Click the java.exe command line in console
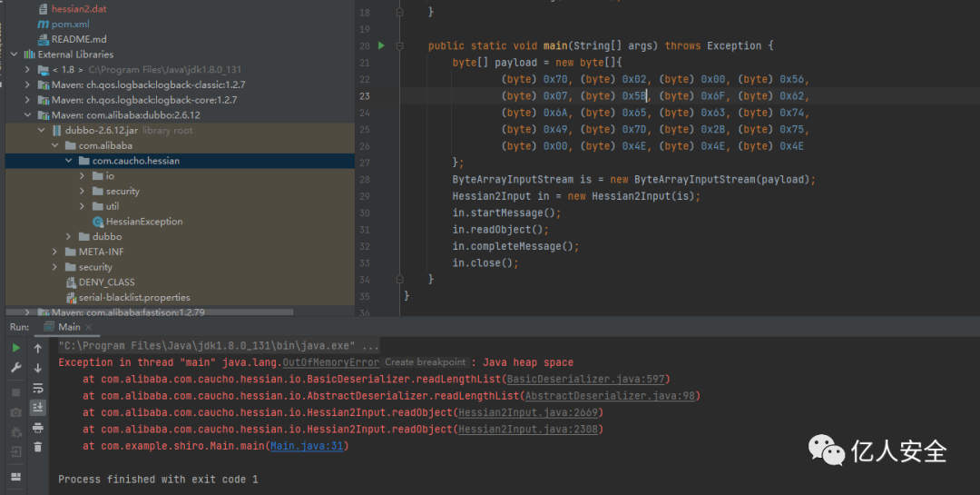Viewport: 980px width, 495px height. (219, 345)
